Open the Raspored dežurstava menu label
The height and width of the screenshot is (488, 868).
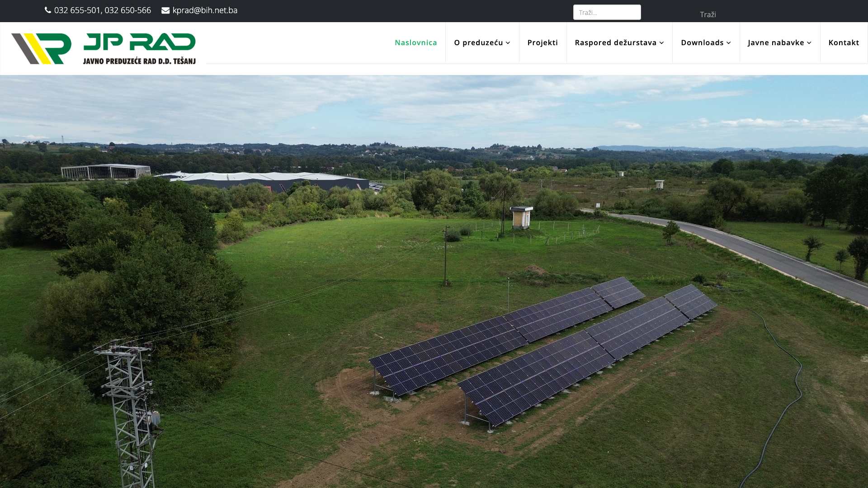[x=615, y=42]
